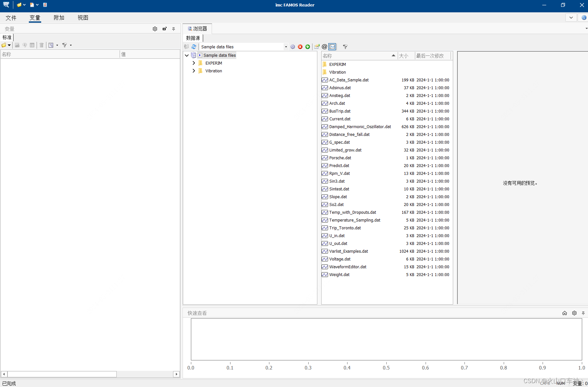Click the new document icon in title bar
This screenshot has height=387, width=588.
click(32, 5)
